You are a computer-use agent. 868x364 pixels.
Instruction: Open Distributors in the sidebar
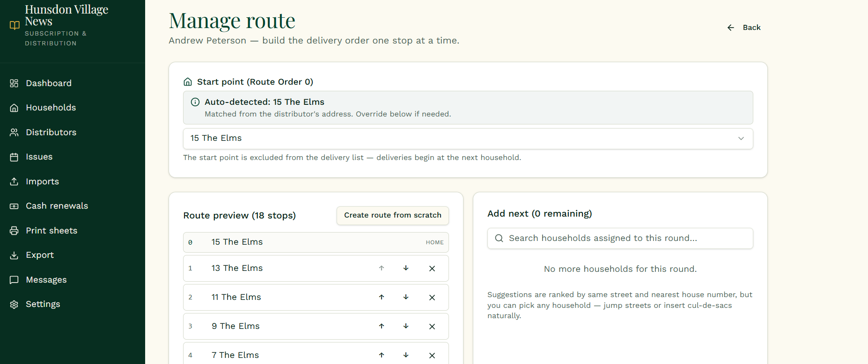point(51,132)
